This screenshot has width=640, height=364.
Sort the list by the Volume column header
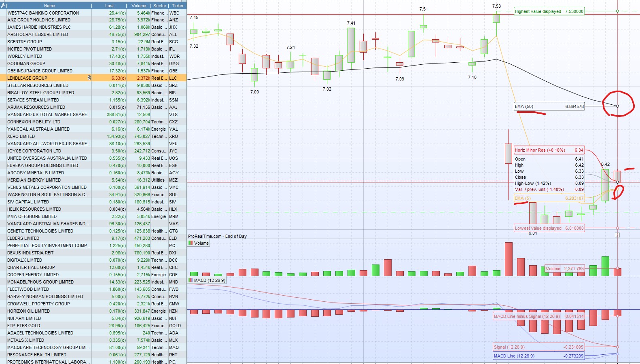point(139,6)
